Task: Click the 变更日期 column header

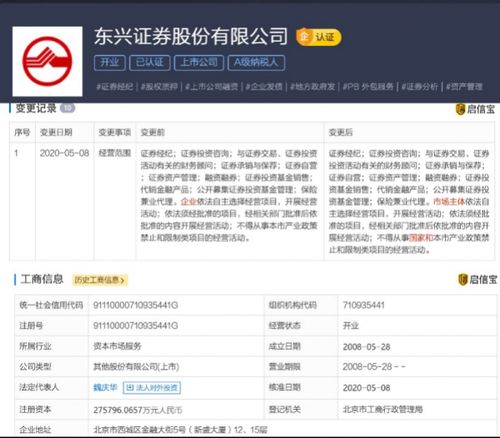Action: [56, 132]
